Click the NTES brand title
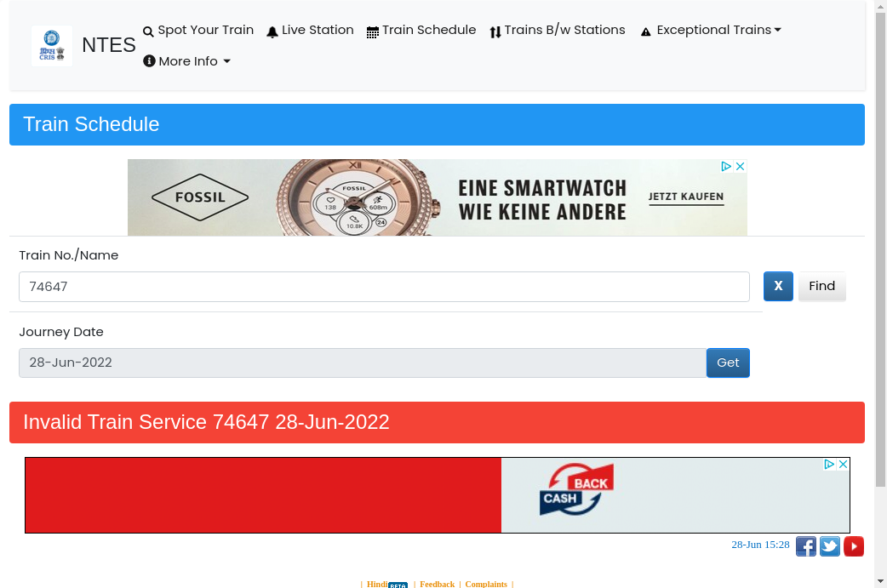Screen dimensions: 887x588 pos(109,45)
